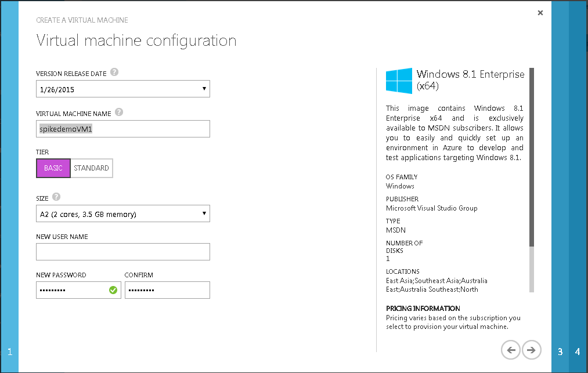
Task: Click 'MSDN' type value
Action: 396,230
